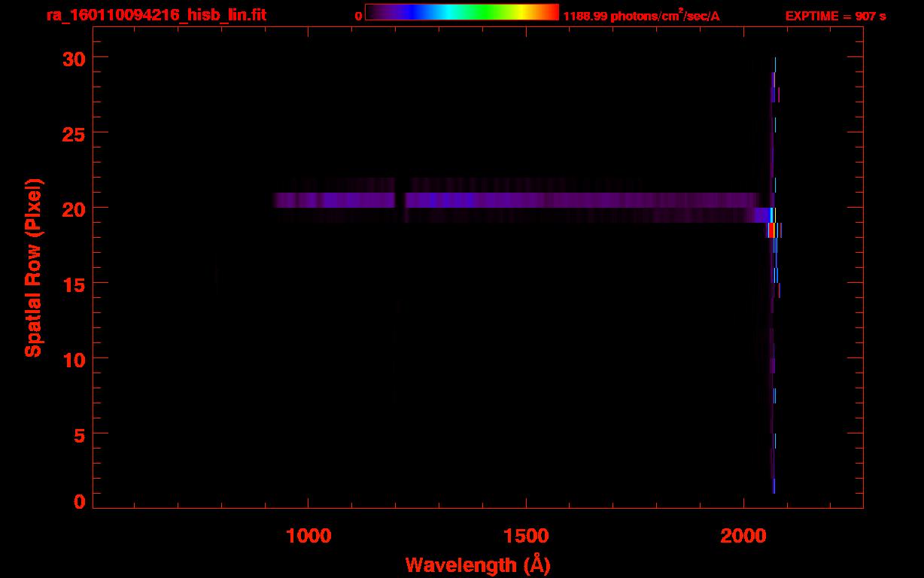Click the dark absorption gap near 1216 Å
The width and height of the screenshot is (924, 578).
click(x=401, y=200)
